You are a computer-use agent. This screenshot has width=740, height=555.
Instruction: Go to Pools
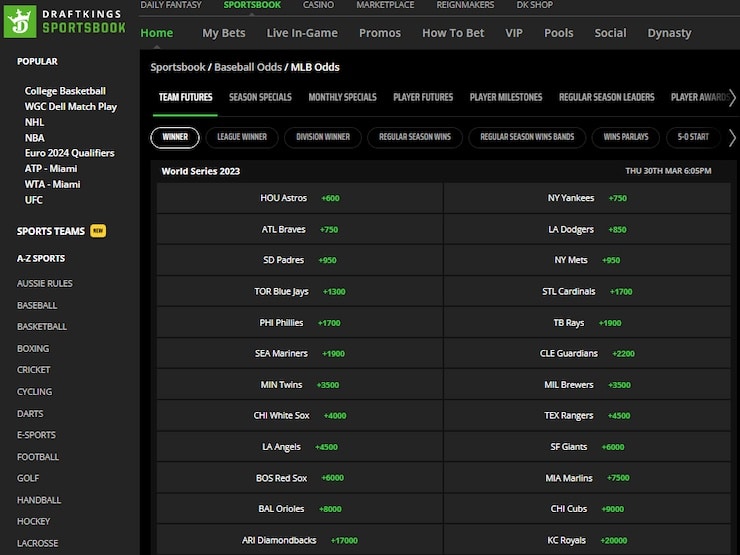(x=559, y=33)
